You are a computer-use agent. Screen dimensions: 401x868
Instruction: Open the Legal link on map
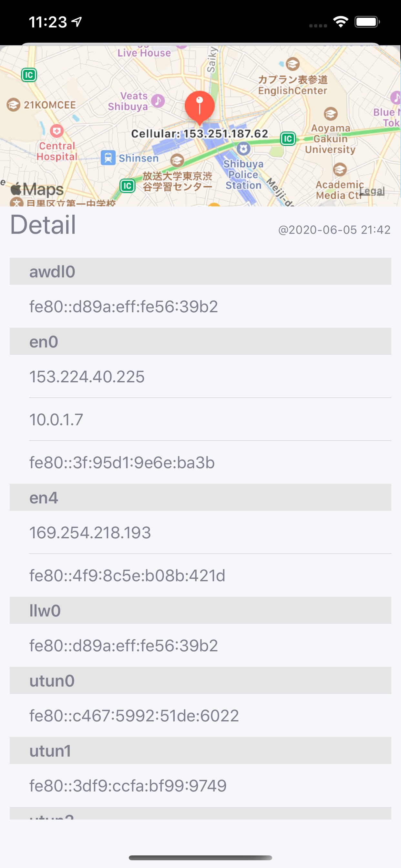point(372,191)
